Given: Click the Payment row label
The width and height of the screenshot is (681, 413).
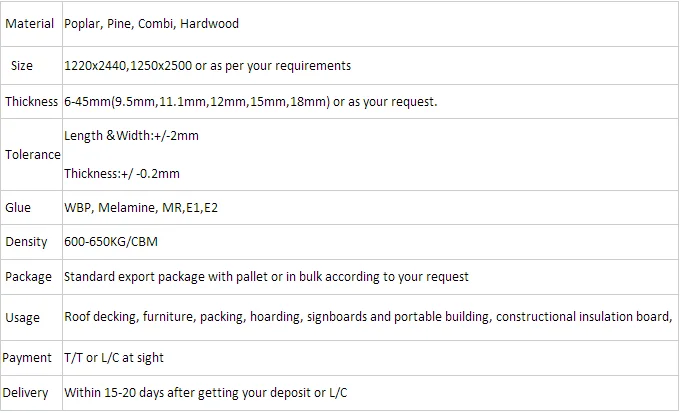Looking at the screenshot, I should tap(28, 358).
